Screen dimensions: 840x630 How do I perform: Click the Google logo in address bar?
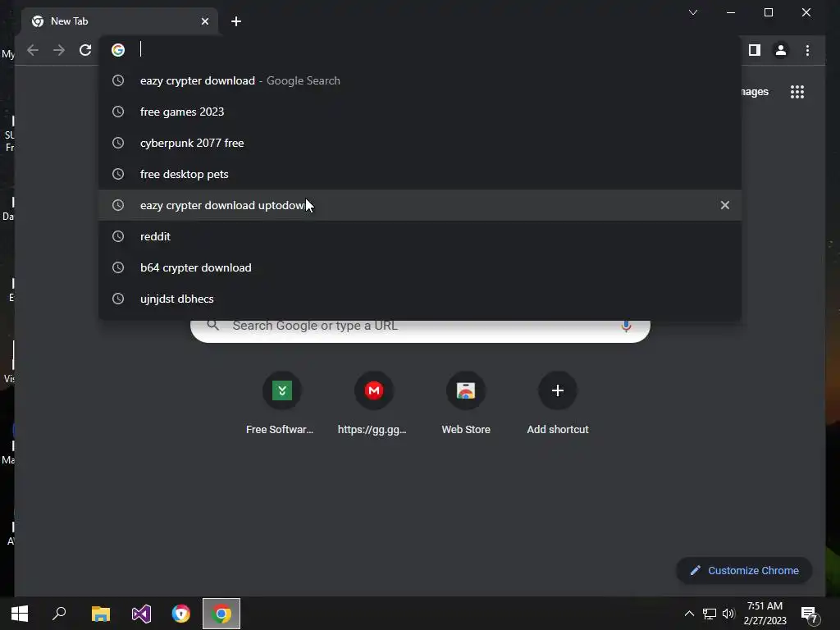coord(118,50)
